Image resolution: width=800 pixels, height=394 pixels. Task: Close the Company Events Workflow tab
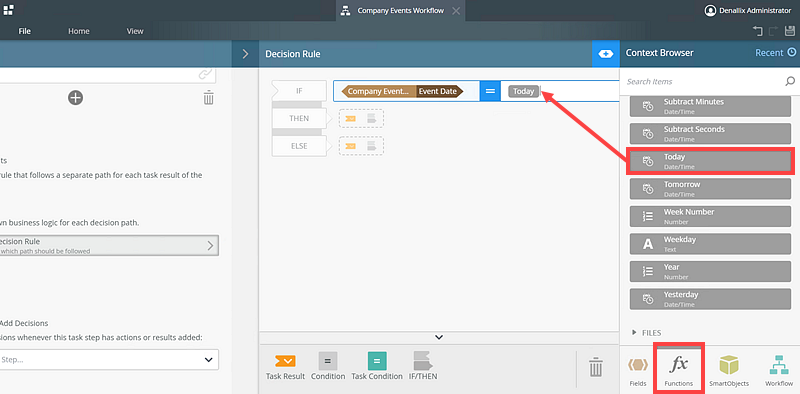[x=456, y=11]
